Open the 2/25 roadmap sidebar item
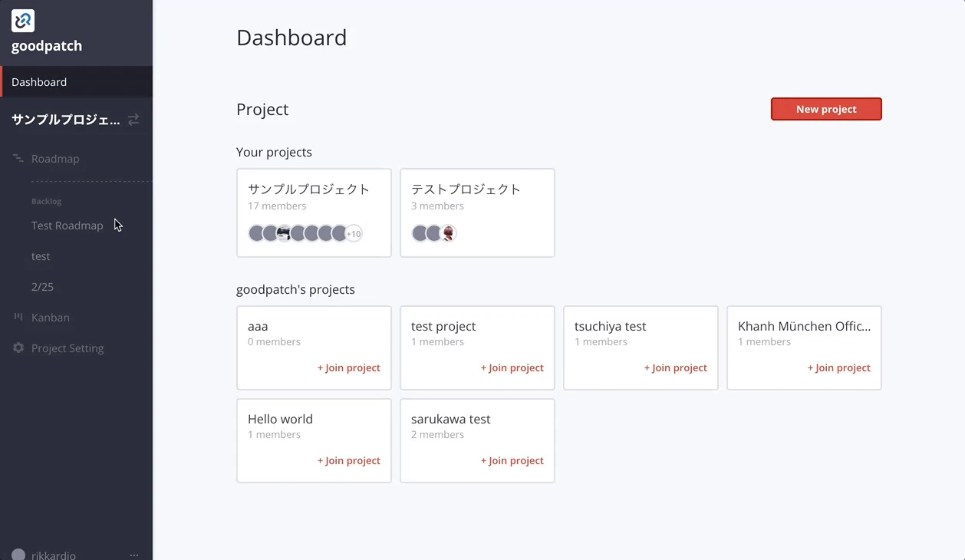The width and height of the screenshot is (965, 560). pyautogui.click(x=43, y=287)
